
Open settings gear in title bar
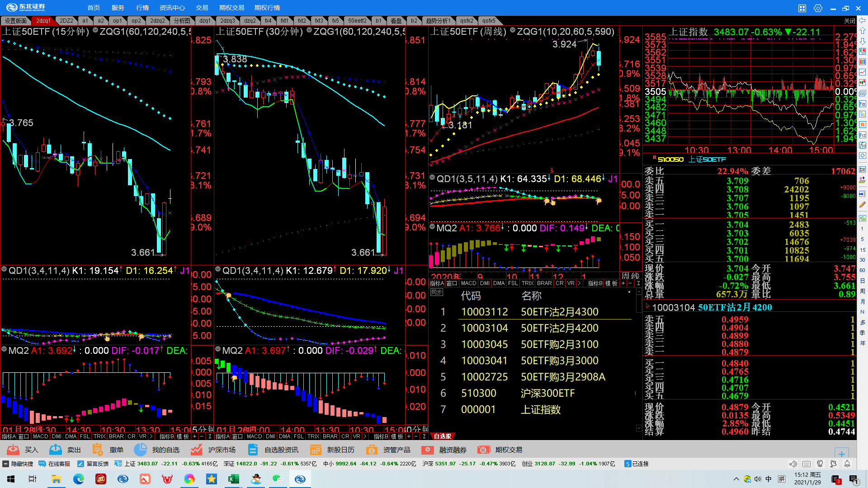818,8
